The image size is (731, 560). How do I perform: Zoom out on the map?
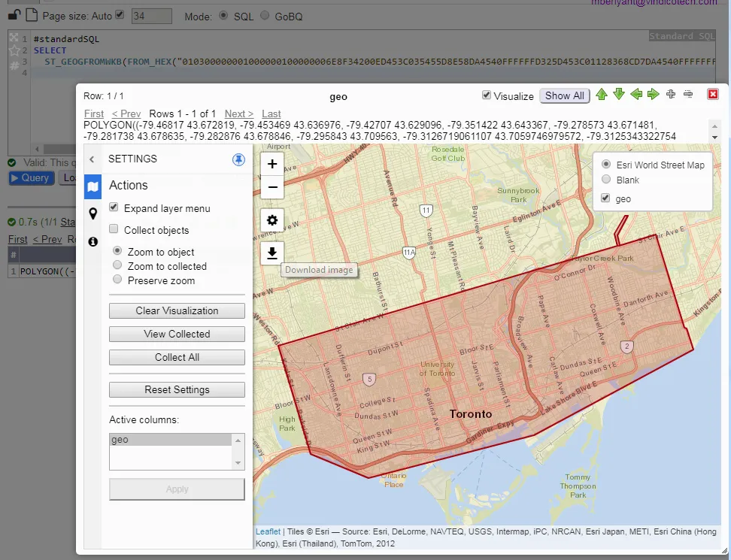(x=272, y=187)
